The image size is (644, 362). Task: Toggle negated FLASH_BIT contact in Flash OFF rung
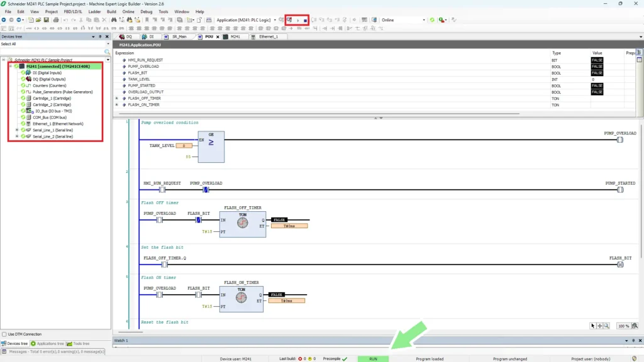[198, 220]
